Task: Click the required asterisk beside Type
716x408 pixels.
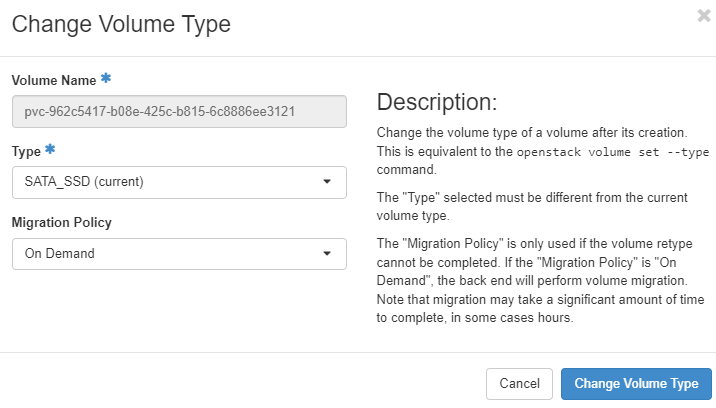Action: click(50, 150)
